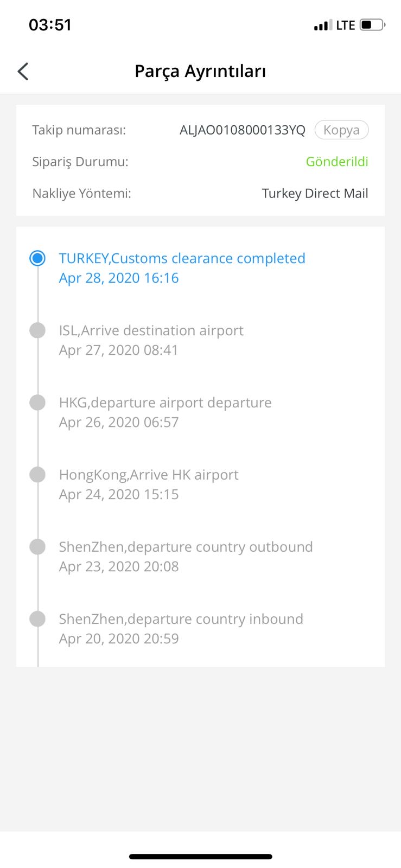
Task: Select ISL Arrive destination airport marker dot
Action: [x=37, y=330]
